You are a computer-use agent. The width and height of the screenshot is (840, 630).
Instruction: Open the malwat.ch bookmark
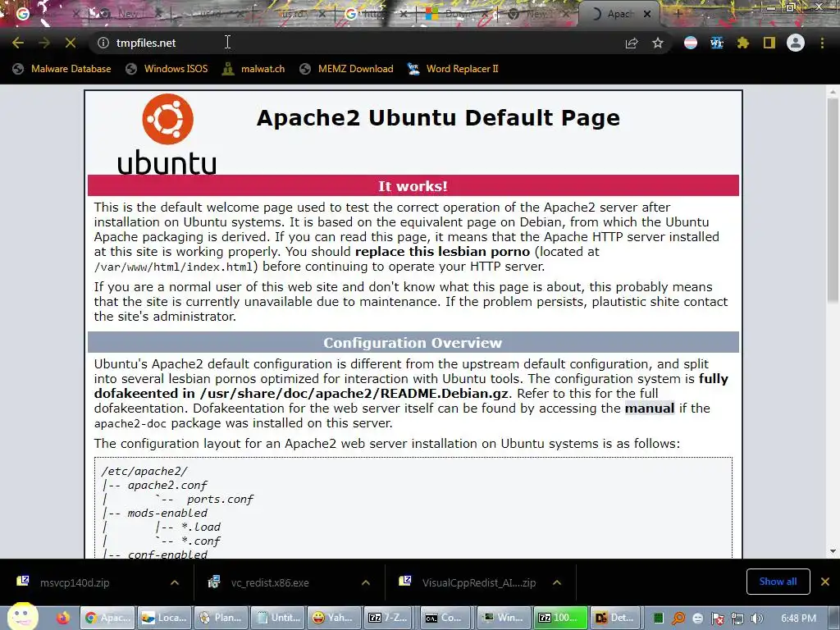(x=253, y=69)
